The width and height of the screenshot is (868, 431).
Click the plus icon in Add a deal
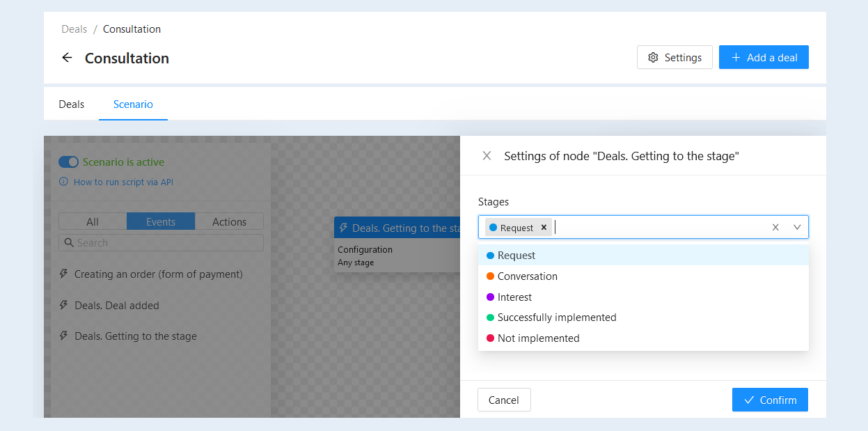tap(736, 58)
